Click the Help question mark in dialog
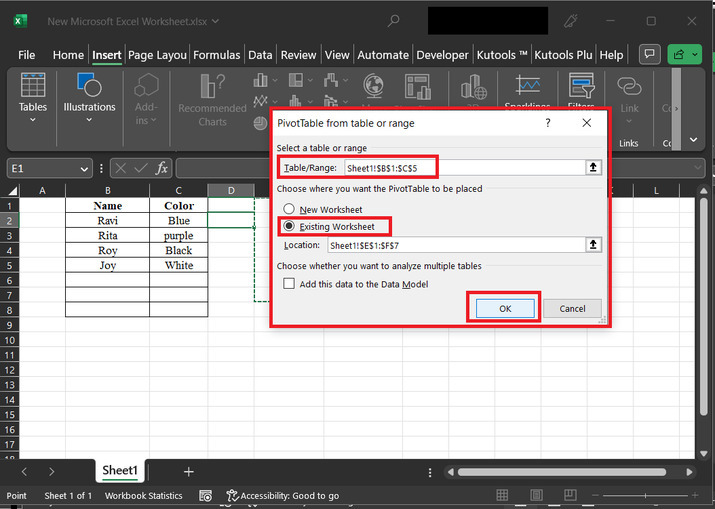 (x=547, y=123)
